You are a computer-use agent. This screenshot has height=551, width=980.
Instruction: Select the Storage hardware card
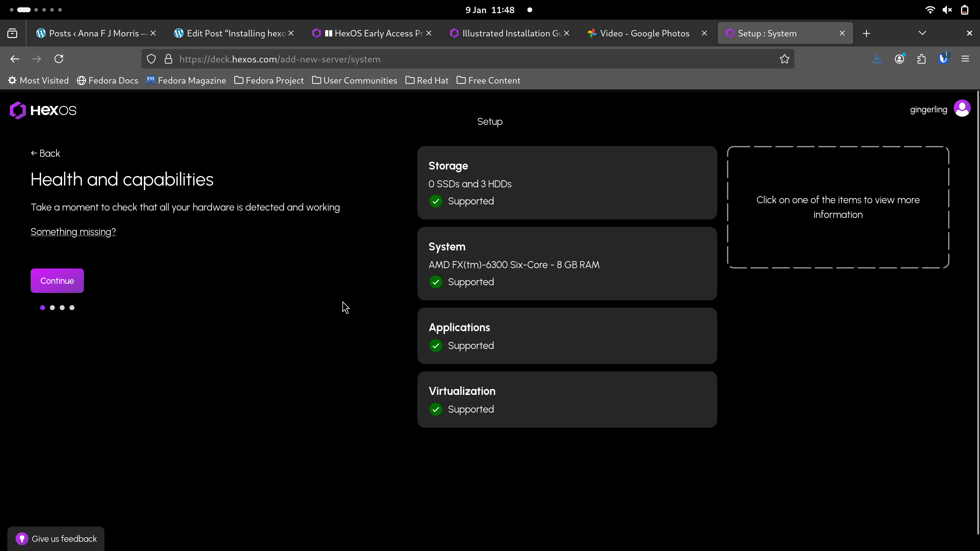point(567,182)
